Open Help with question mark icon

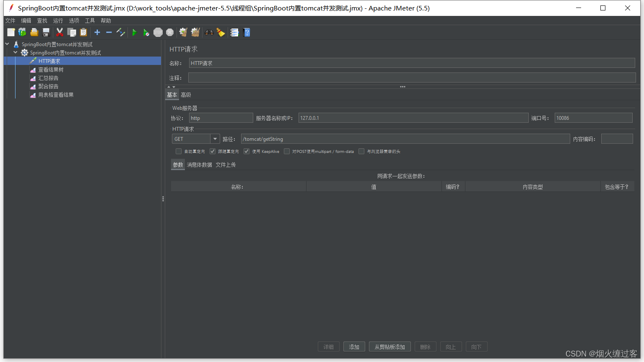[x=247, y=32]
